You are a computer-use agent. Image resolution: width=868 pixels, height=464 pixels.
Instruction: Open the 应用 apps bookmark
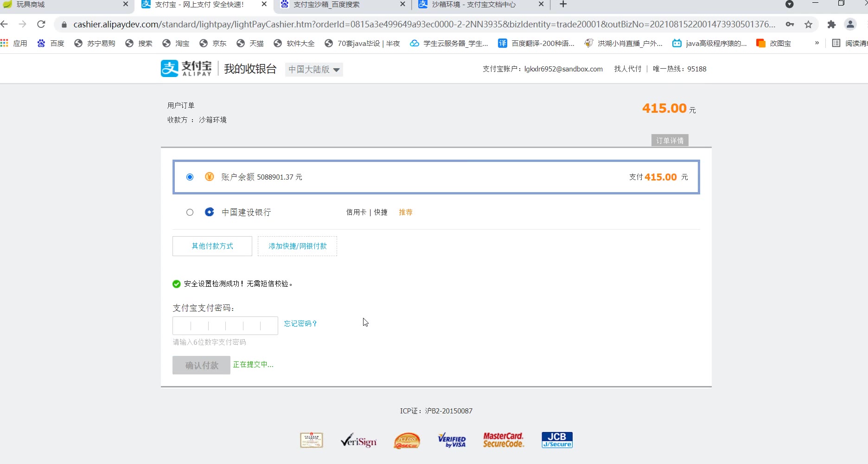click(14, 43)
